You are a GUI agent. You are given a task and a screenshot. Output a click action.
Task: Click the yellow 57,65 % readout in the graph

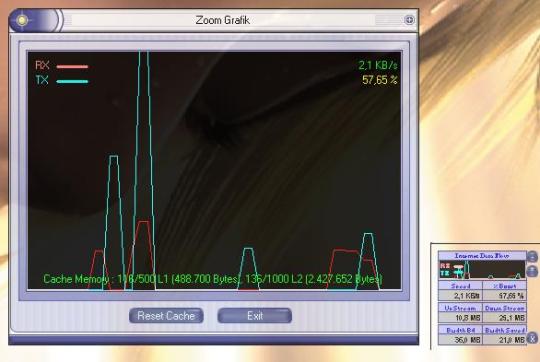pos(380,80)
